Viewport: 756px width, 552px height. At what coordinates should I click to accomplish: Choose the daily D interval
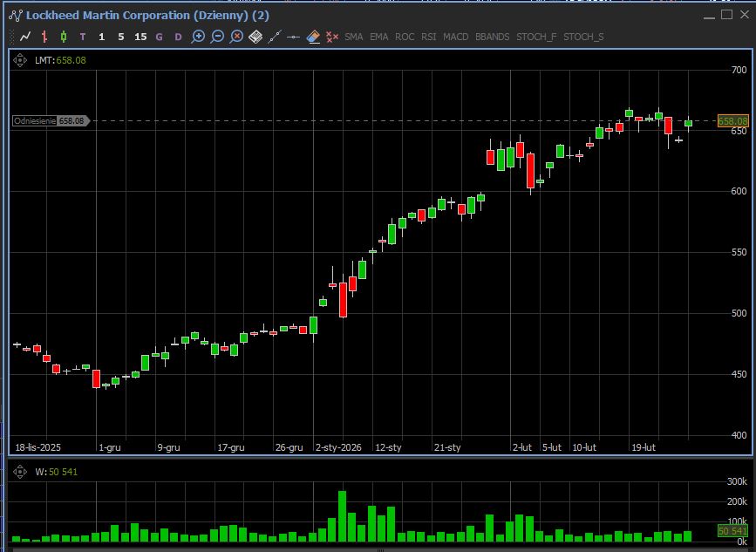(178, 37)
